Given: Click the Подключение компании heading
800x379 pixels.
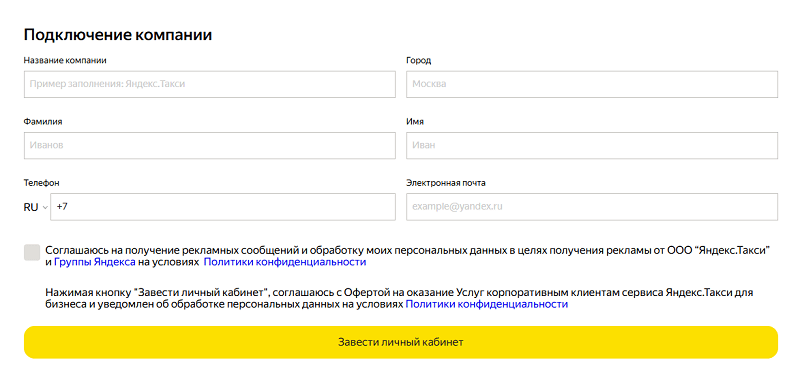Looking at the screenshot, I should pos(118,35).
